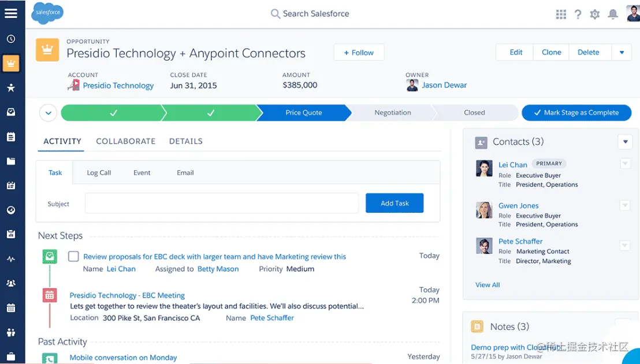
Task: Select the Log Call tab
Action: coord(98,172)
